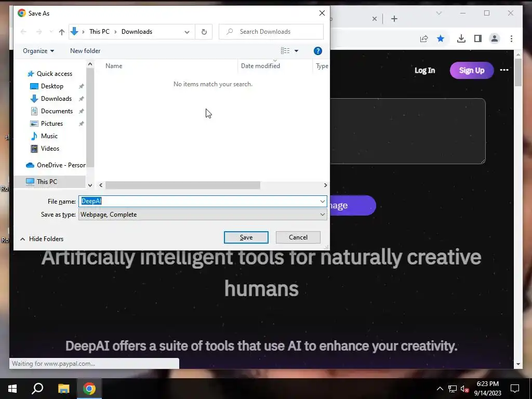The width and height of the screenshot is (532, 399).
Task: Open Videos in the navigation pane
Action: point(50,148)
